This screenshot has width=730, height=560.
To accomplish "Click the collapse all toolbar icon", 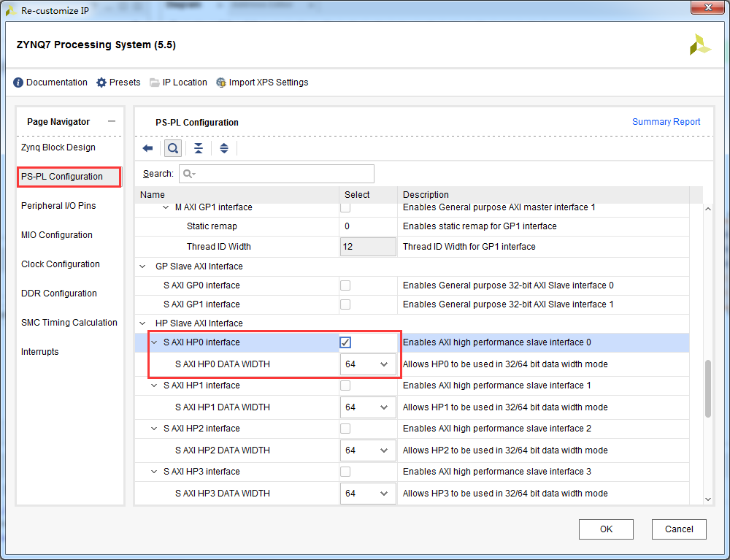I will point(199,148).
